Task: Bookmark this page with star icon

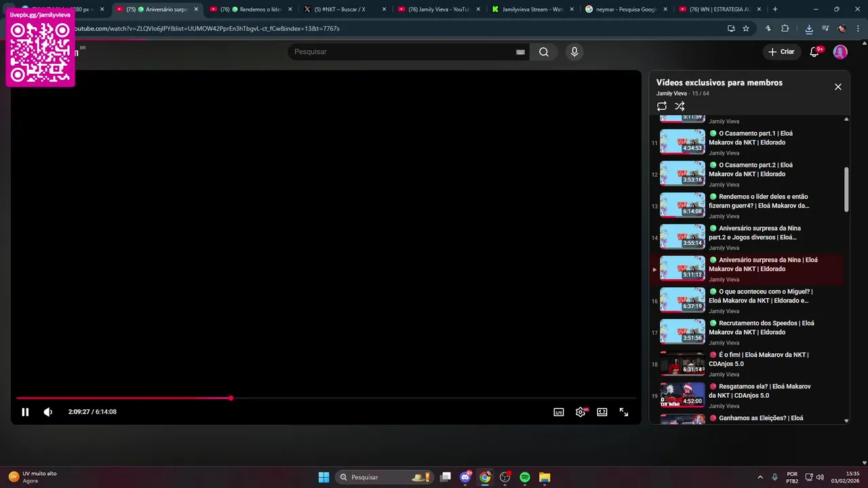Action: (746, 28)
